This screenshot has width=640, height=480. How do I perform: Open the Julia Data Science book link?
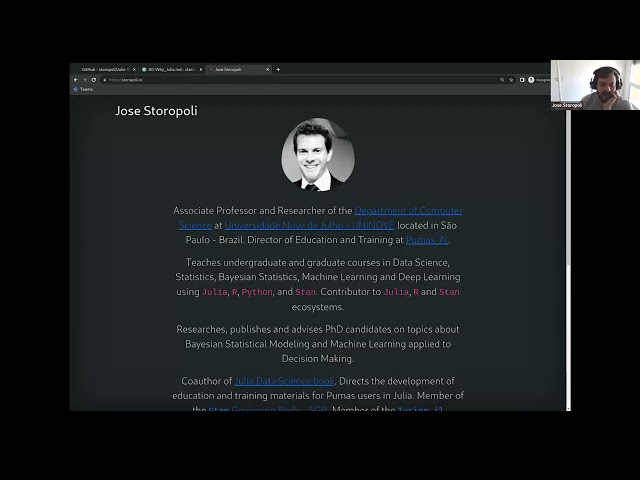pyautogui.click(x=284, y=381)
